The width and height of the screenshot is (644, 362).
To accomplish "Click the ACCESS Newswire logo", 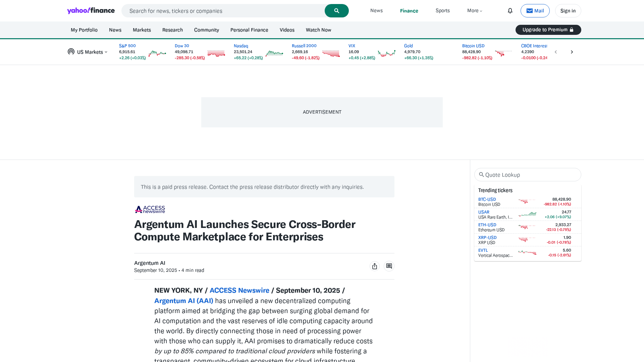I will click(x=150, y=209).
